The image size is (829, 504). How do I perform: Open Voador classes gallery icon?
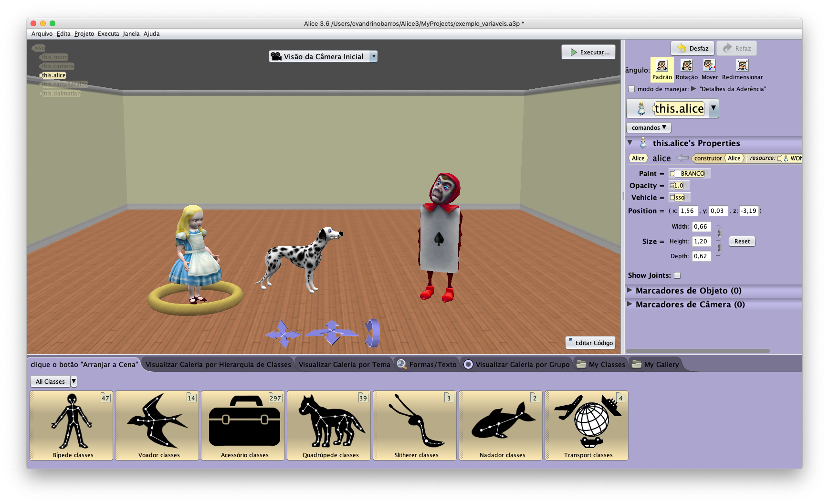click(157, 425)
